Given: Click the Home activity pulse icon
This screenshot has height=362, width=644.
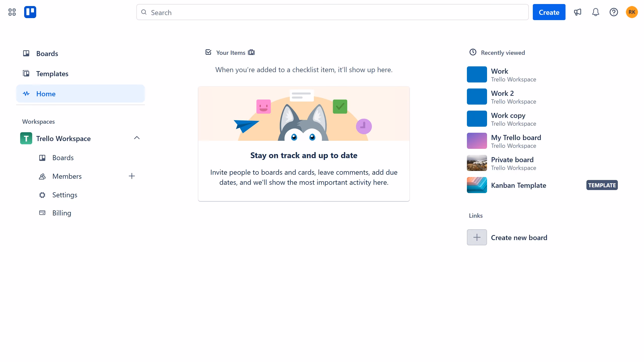Looking at the screenshot, I should 26,94.
